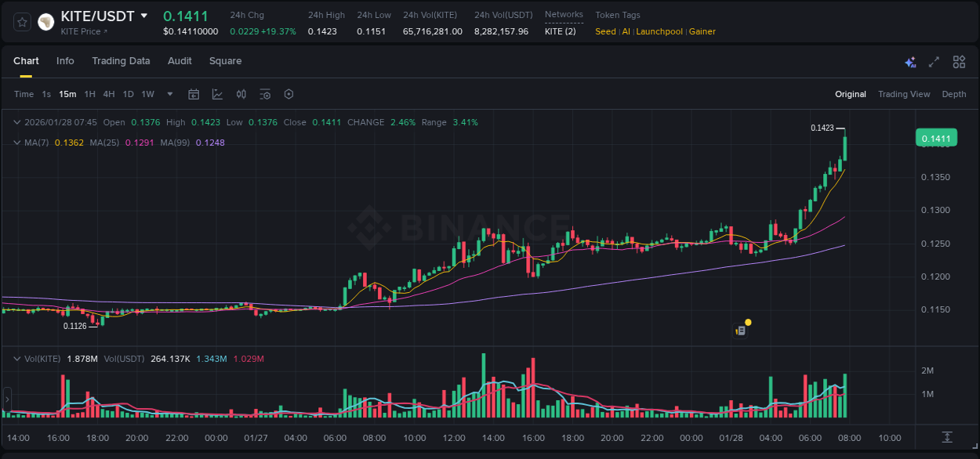Open the chart layout grid icon
This screenshot has width=980, height=459.
pyautogui.click(x=959, y=62)
